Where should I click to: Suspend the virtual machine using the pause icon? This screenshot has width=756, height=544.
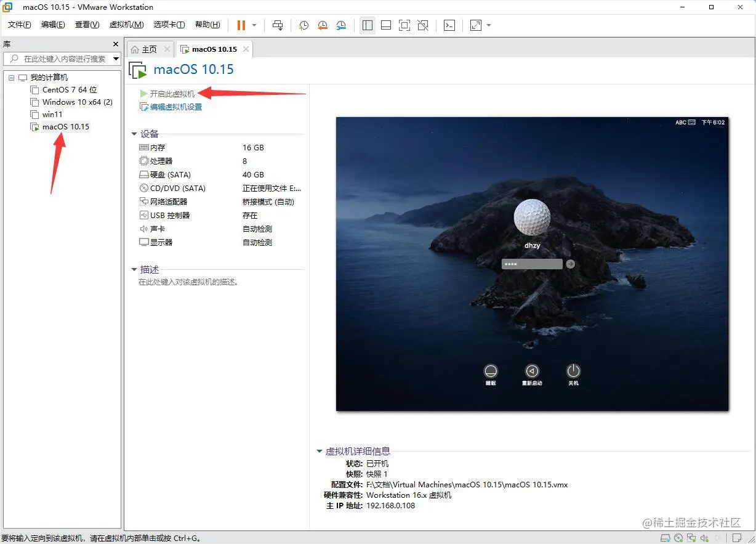(x=240, y=25)
